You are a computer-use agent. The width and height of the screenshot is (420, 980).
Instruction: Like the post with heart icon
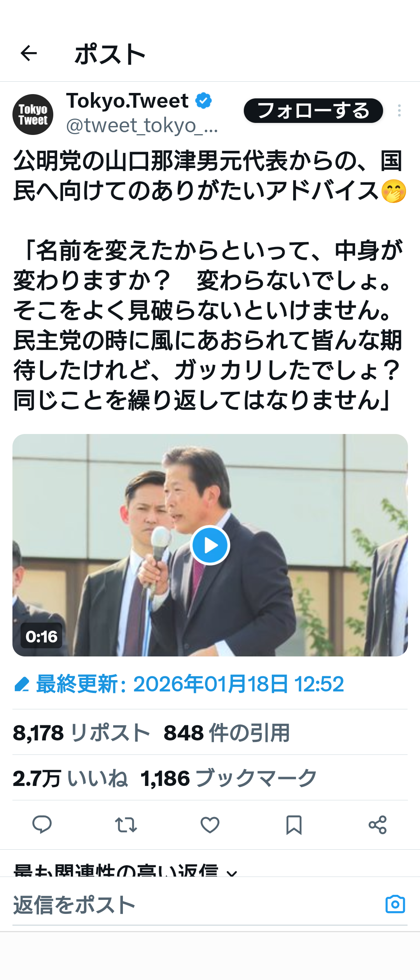210,825
